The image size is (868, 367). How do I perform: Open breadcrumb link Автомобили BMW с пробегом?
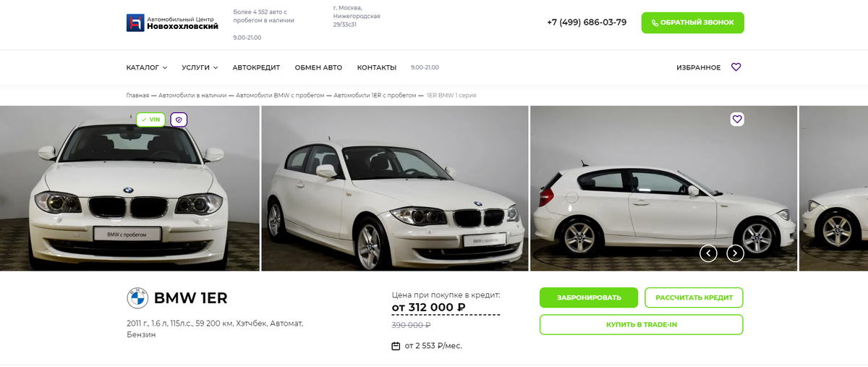click(x=280, y=96)
